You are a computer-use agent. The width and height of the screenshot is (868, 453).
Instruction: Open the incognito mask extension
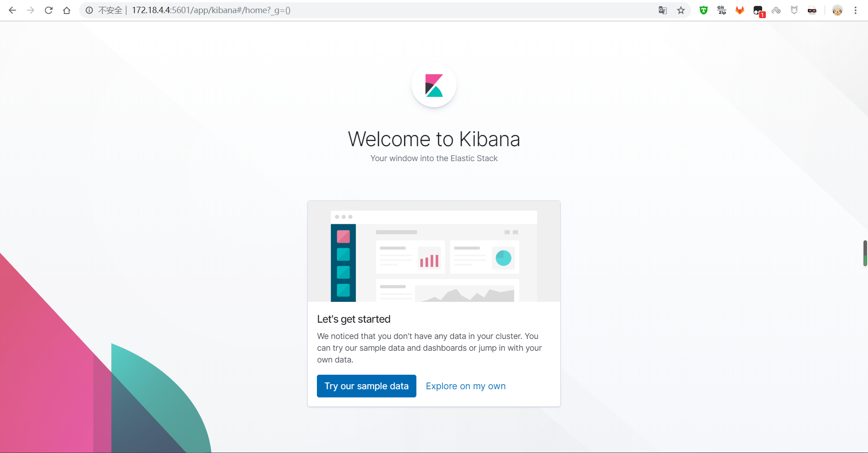812,10
